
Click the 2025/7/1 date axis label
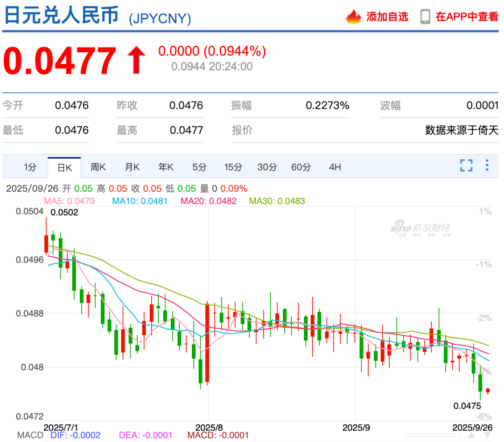tap(61, 428)
